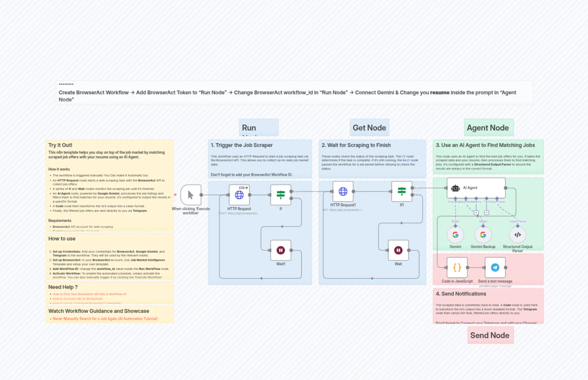The width and height of the screenshot is (588, 380).
Task: Select the Gemini Backup model node
Action: (x=483, y=235)
